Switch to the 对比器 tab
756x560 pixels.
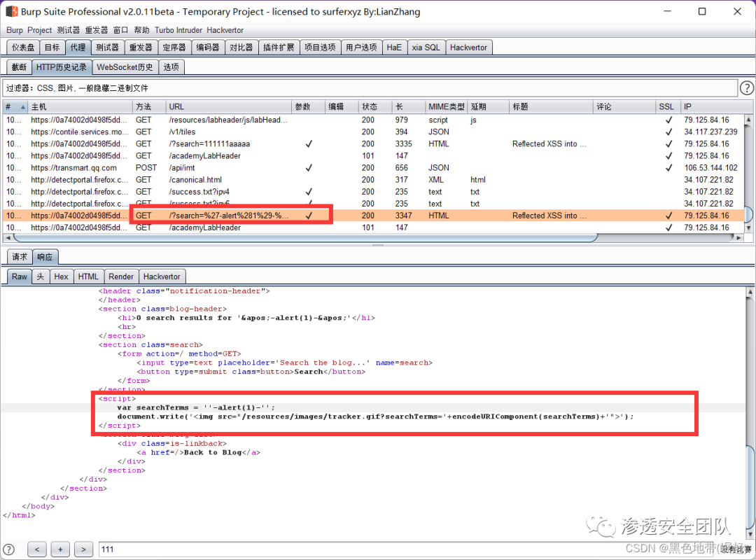coord(241,48)
